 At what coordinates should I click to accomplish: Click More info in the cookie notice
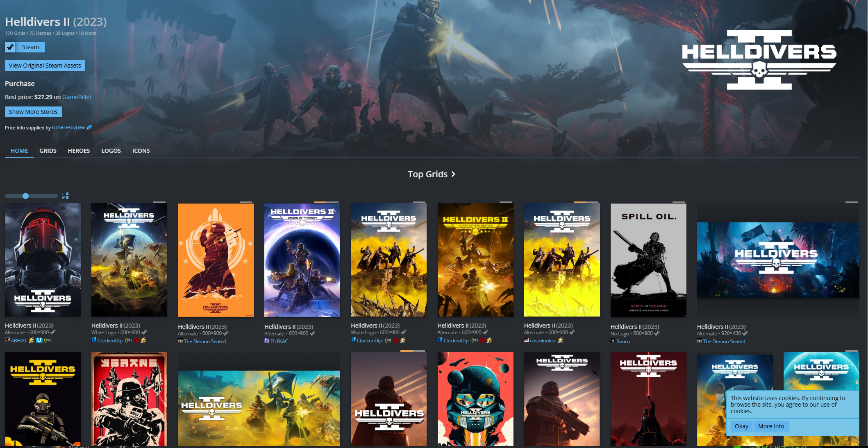771,426
